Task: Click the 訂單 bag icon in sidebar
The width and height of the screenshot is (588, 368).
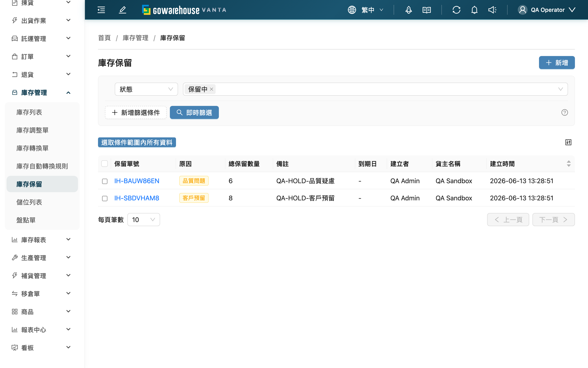Action: click(x=14, y=56)
